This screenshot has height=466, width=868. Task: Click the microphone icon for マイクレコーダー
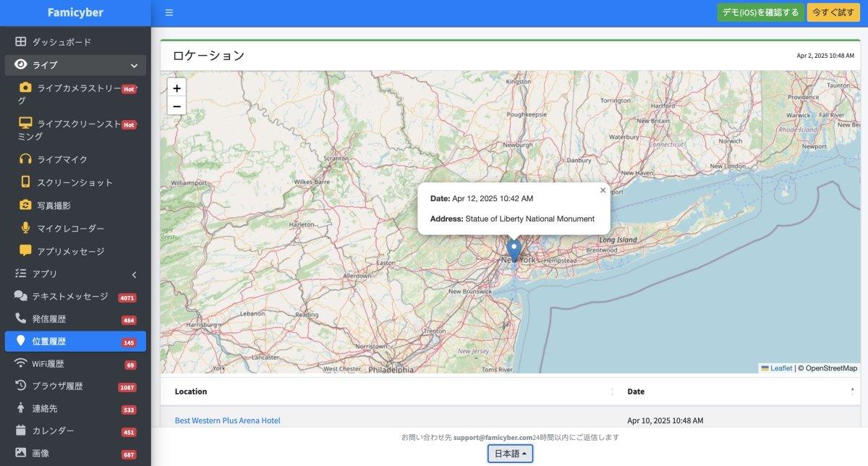pyautogui.click(x=25, y=228)
